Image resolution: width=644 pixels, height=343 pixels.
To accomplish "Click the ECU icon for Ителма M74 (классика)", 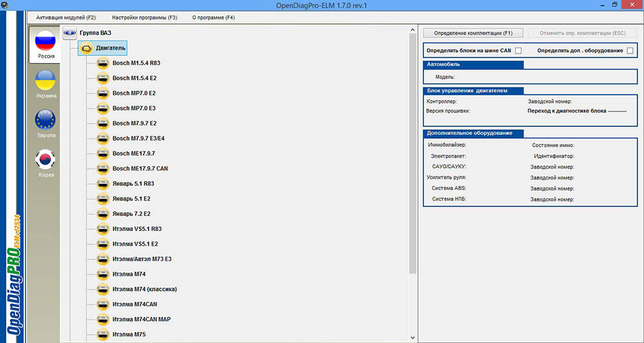I will point(102,289).
